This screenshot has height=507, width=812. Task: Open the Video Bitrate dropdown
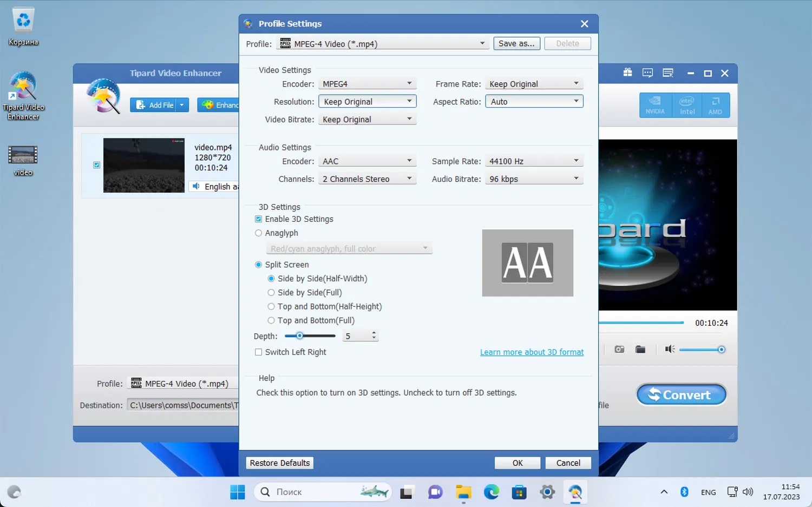(x=368, y=120)
